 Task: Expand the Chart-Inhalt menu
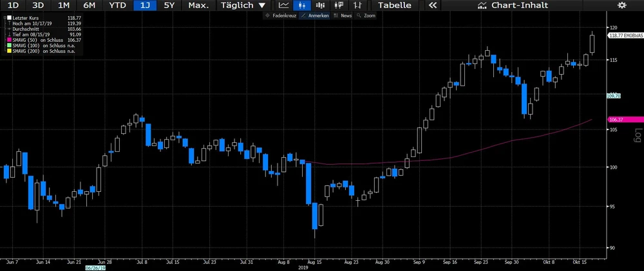coord(513,5)
